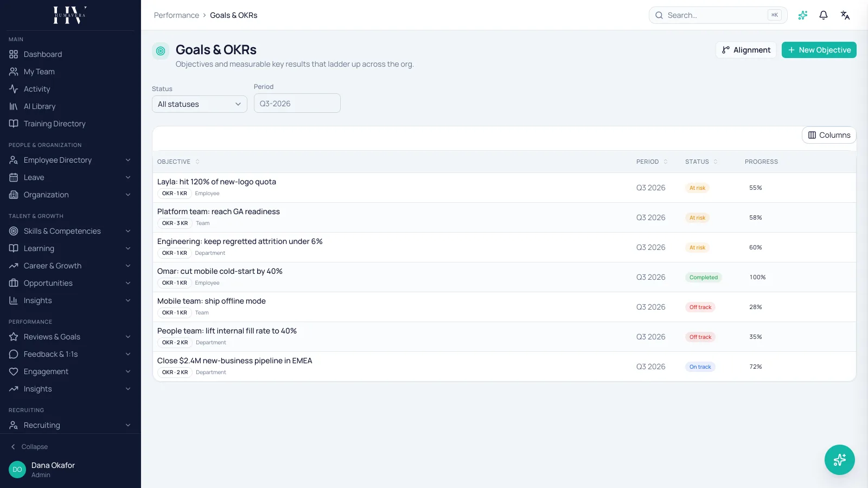Sort by Objective column

point(178,162)
